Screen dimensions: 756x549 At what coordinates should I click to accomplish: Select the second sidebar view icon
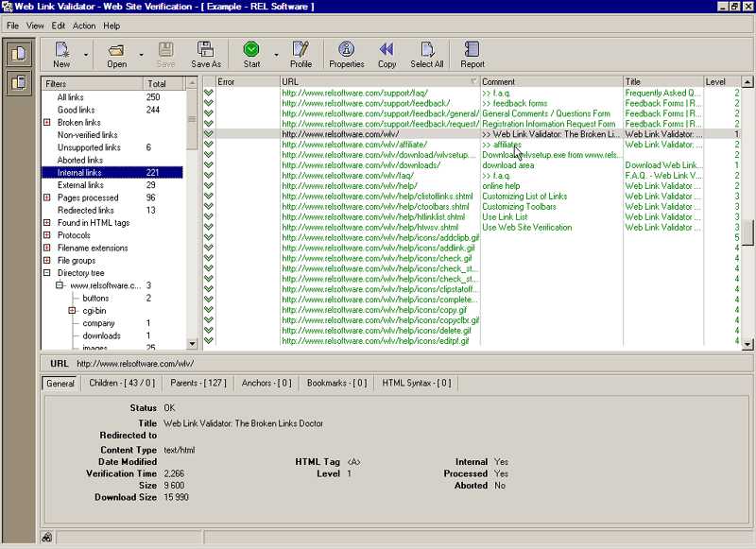point(19,82)
